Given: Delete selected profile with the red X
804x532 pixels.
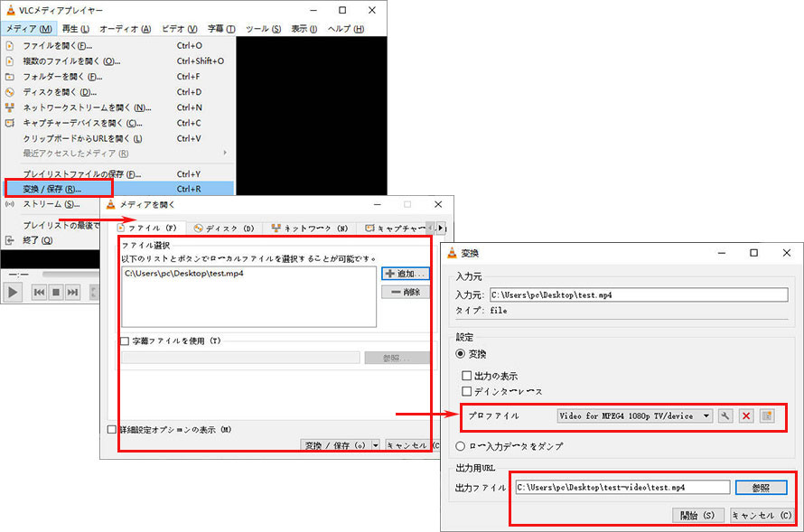Looking at the screenshot, I should coord(746,415).
